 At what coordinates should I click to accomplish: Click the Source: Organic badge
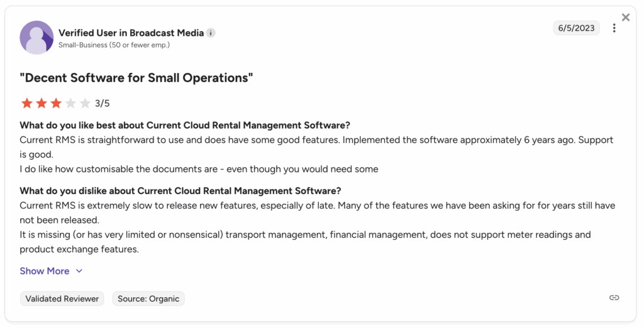click(x=148, y=298)
